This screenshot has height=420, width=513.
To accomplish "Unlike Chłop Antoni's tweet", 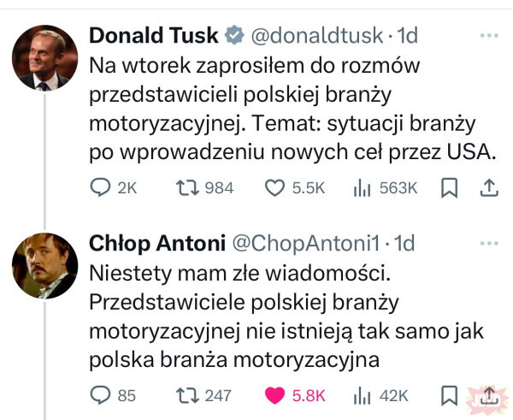I will (274, 394).
